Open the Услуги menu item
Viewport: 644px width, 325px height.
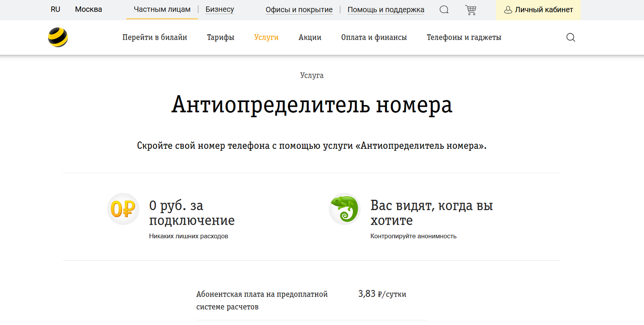[x=266, y=37]
